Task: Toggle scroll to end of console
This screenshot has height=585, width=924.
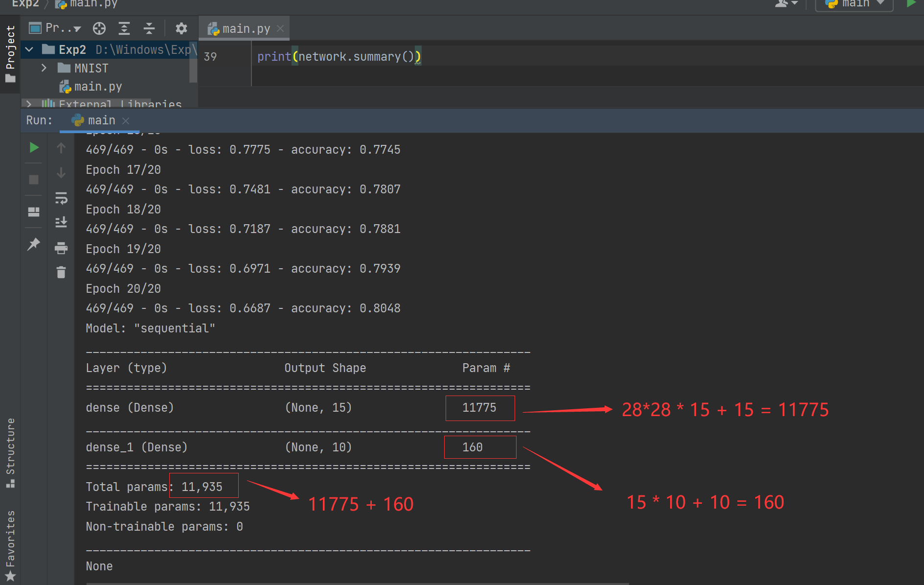Action: [x=61, y=223]
